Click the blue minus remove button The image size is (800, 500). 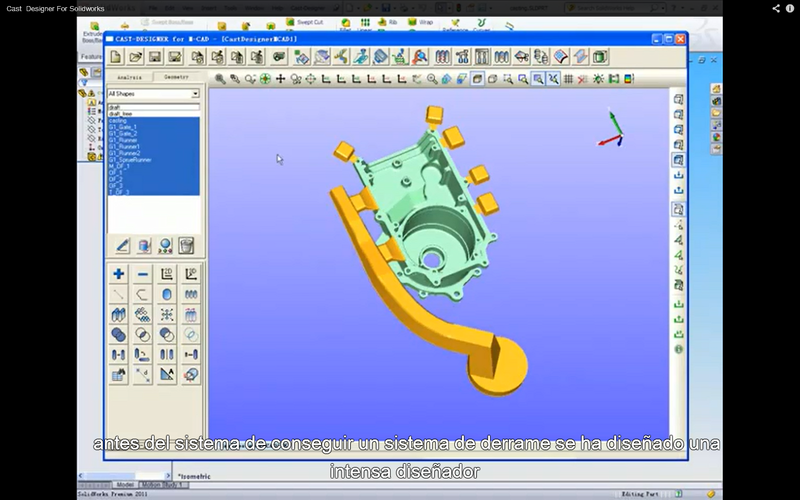143,274
